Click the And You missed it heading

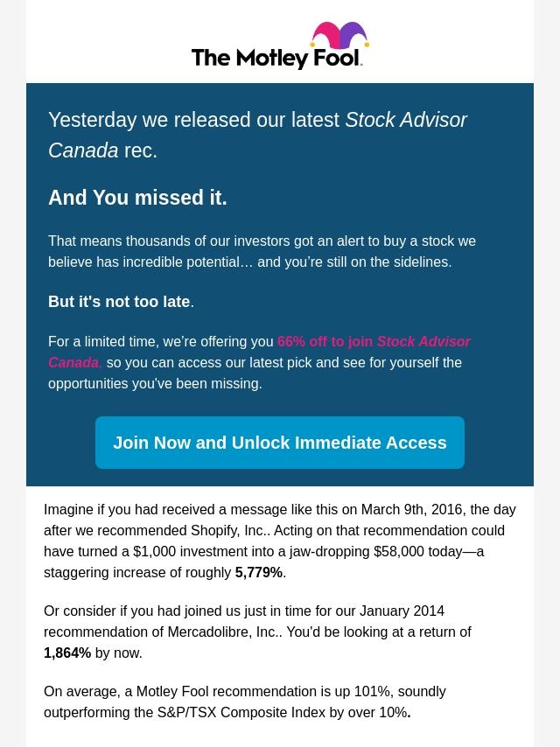137,198
